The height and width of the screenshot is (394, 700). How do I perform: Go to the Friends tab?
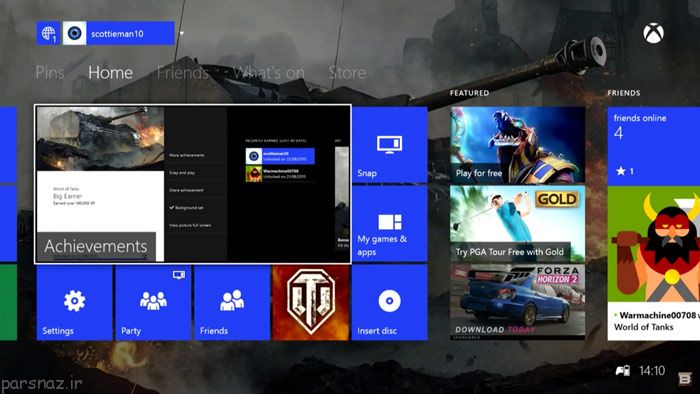(183, 72)
